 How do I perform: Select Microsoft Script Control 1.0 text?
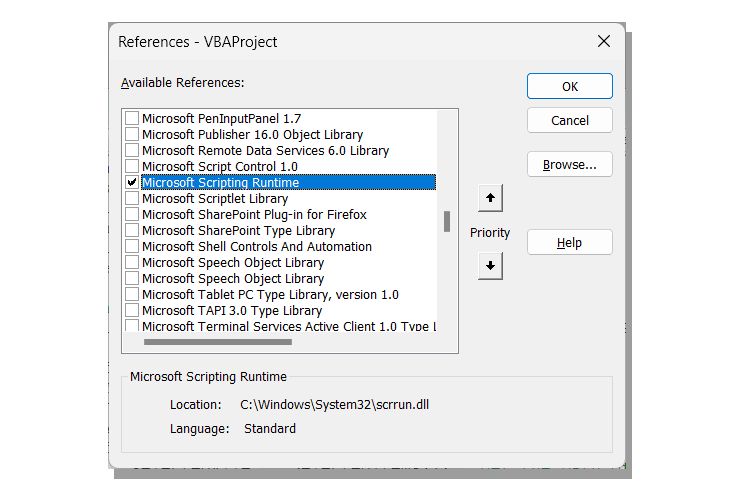[x=220, y=166]
